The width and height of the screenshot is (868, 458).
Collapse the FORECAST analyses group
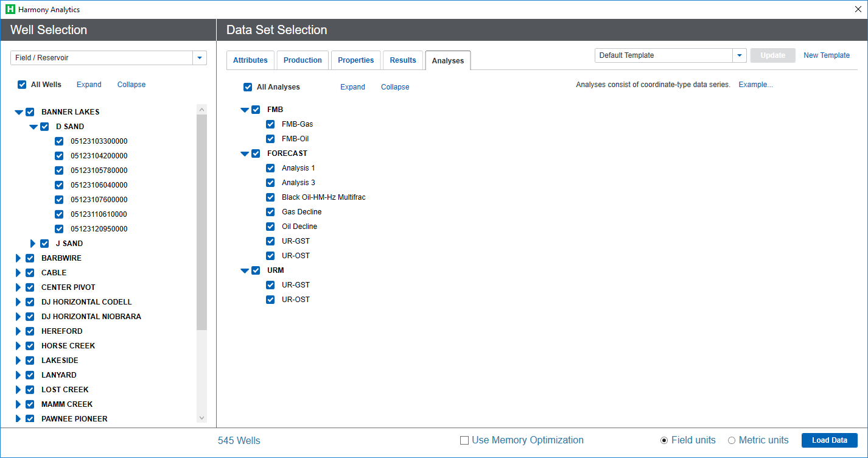pyautogui.click(x=245, y=153)
